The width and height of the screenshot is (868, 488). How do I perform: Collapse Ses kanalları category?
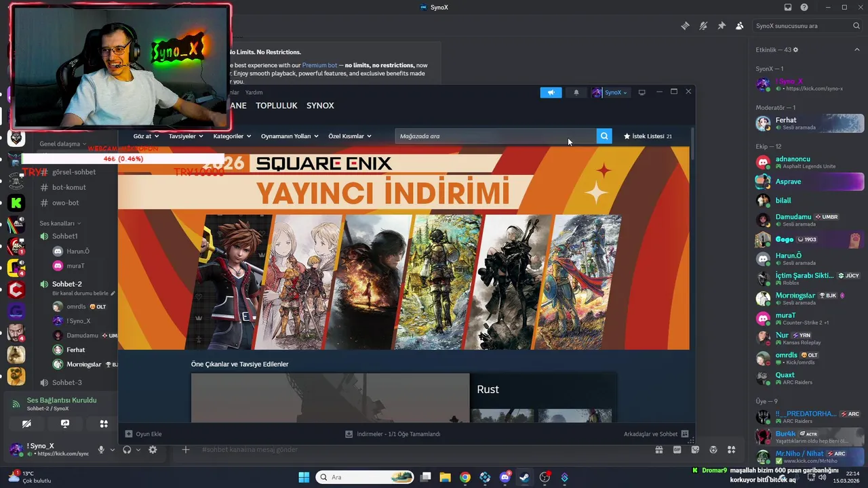(x=60, y=223)
